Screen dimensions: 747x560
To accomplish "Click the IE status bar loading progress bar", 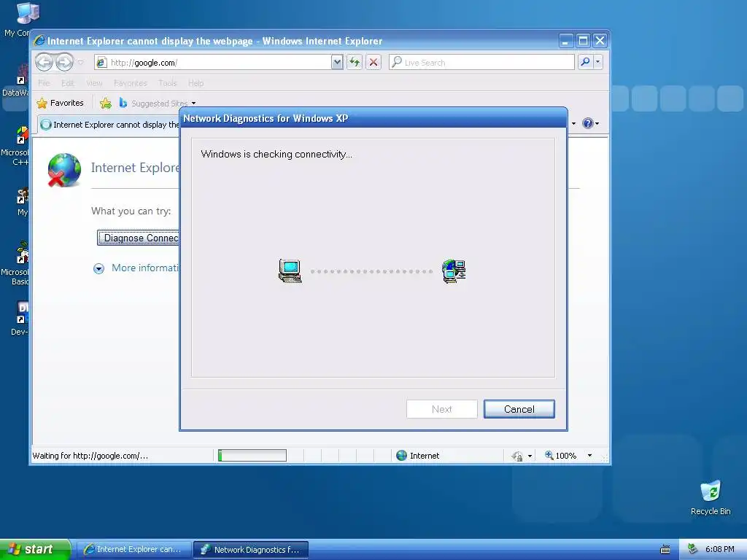I will pyautogui.click(x=252, y=456).
